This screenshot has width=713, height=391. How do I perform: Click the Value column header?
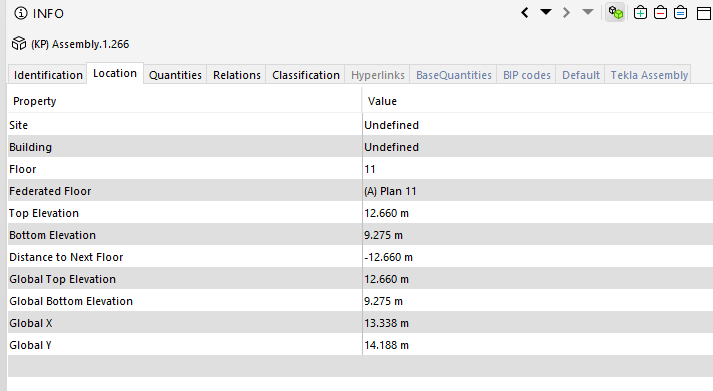pos(537,101)
